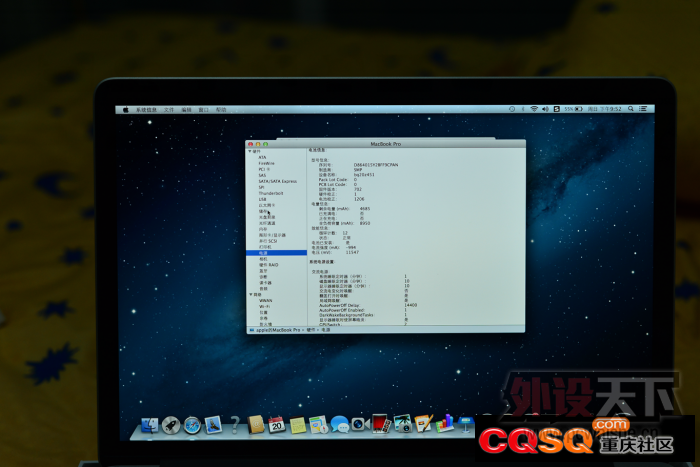Open the Apple menu
The image size is (700, 467).
pos(126,109)
